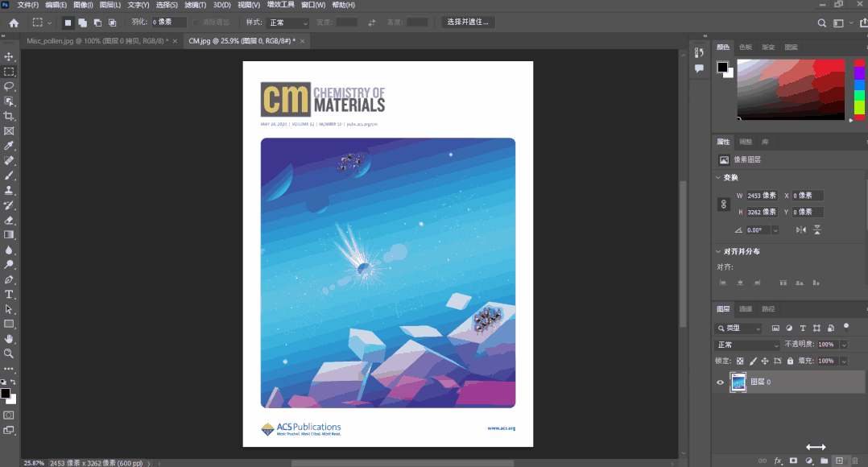Open the History panel icon
The image size is (868, 467).
point(699,52)
